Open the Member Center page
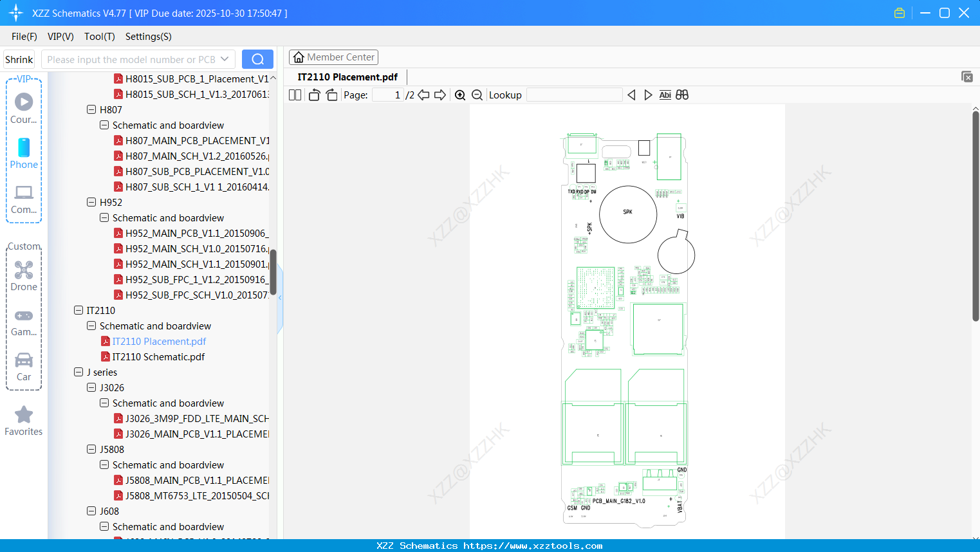The image size is (980, 552). 333,57
